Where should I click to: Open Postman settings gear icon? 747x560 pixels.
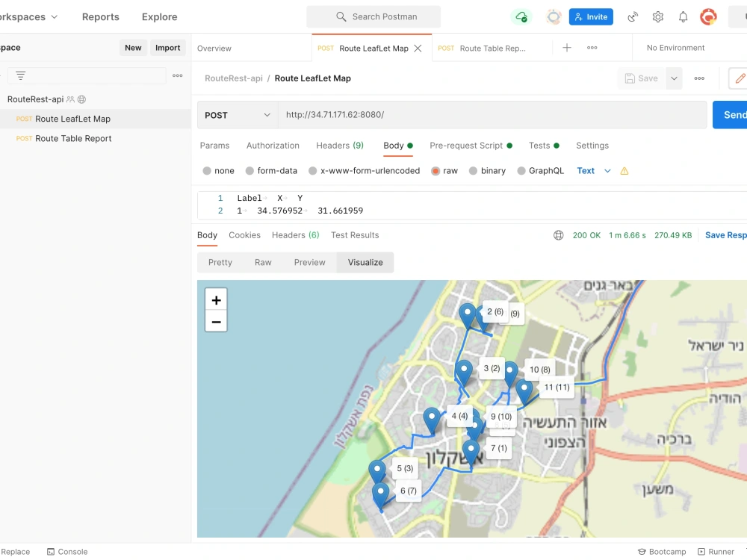pos(659,16)
